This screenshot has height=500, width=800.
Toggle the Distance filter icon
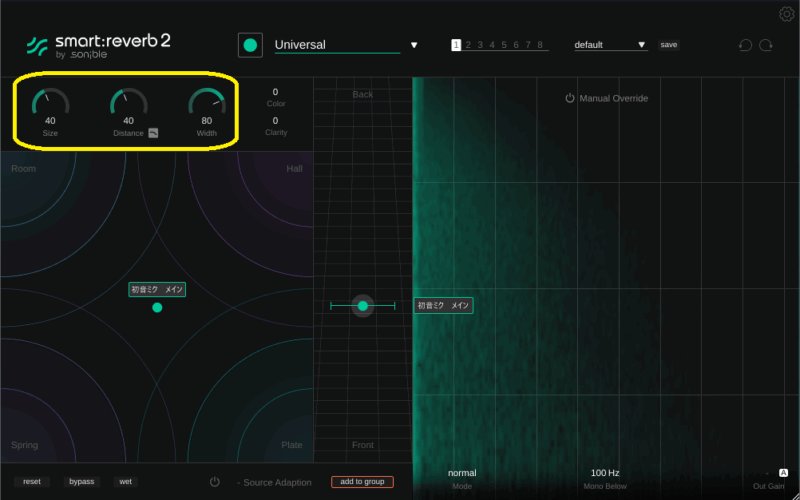(x=153, y=133)
